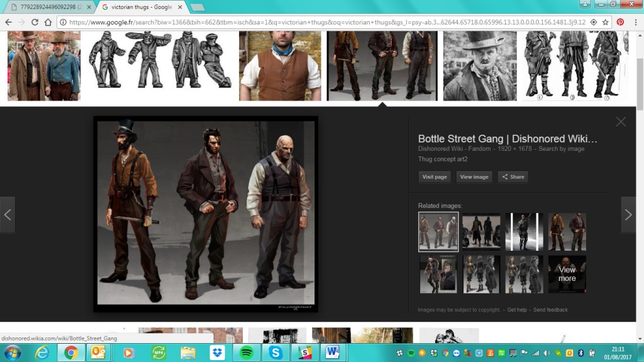Screen dimensions: 644x362
Task: Open the large thug concept art preview
Action: point(206,213)
